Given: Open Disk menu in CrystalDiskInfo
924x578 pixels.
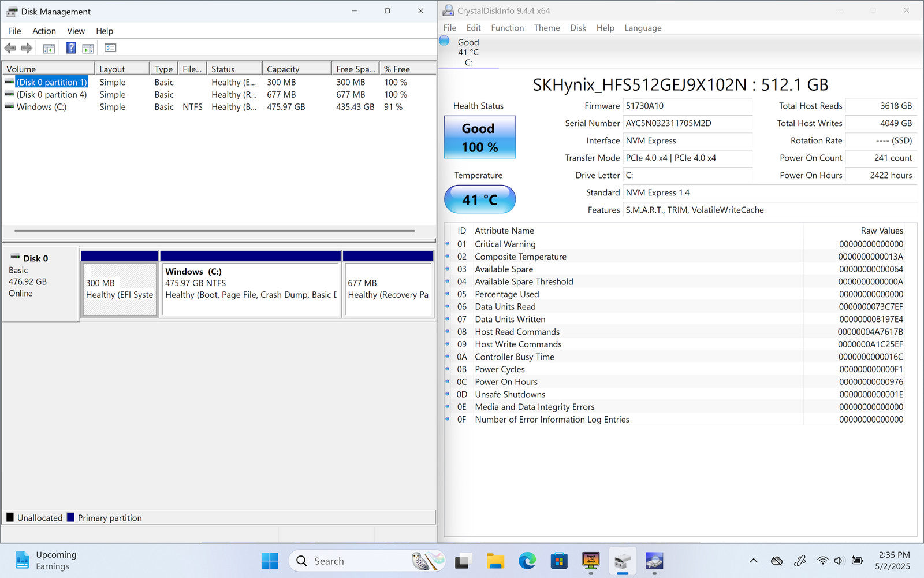Looking at the screenshot, I should [x=578, y=28].
